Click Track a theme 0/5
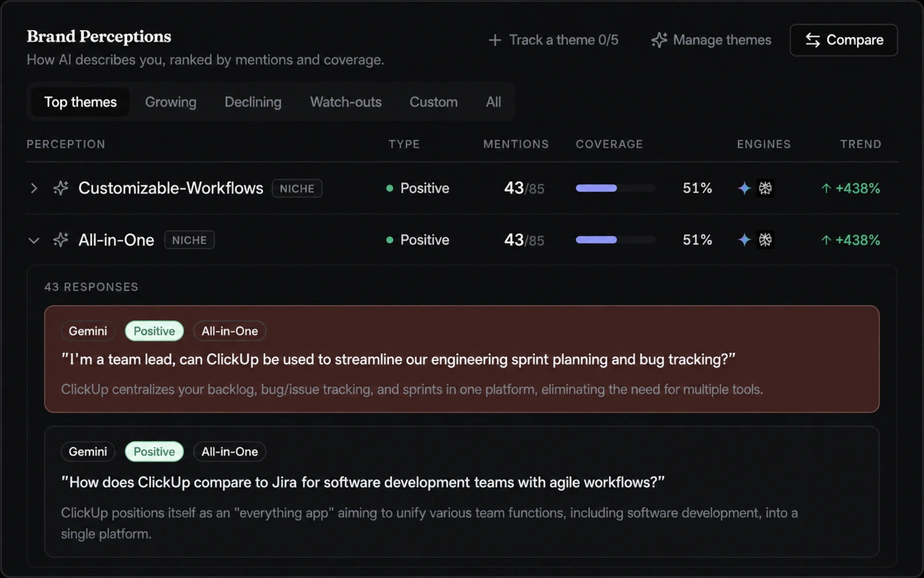924x578 pixels. 553,40
